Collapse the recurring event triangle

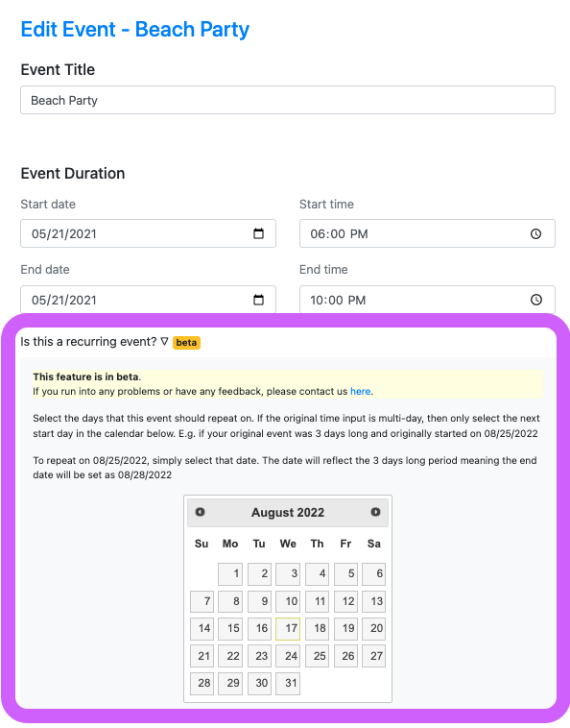tap(164, 341)
